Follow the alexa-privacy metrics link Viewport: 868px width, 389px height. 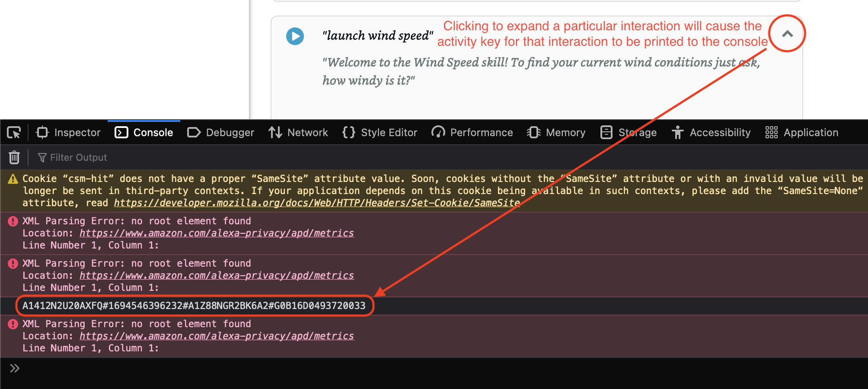[217, 233]
